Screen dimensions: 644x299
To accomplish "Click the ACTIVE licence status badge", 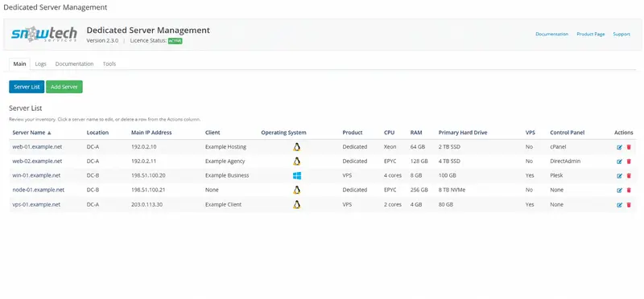I will (x=175, y=41).
